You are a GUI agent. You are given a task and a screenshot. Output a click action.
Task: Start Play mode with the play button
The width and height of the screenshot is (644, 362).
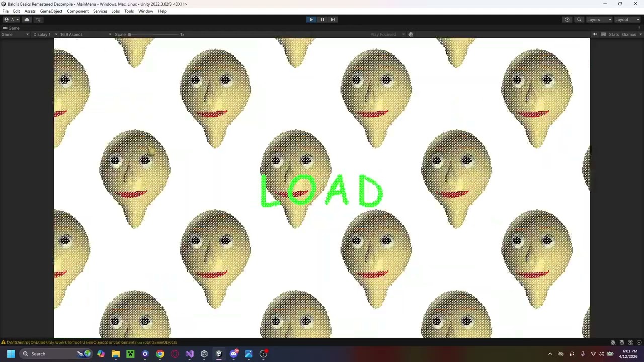(x=311, y=20)
